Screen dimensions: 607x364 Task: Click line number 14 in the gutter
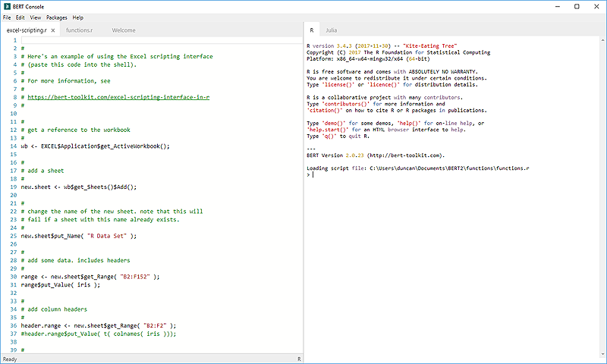point(14,146)
